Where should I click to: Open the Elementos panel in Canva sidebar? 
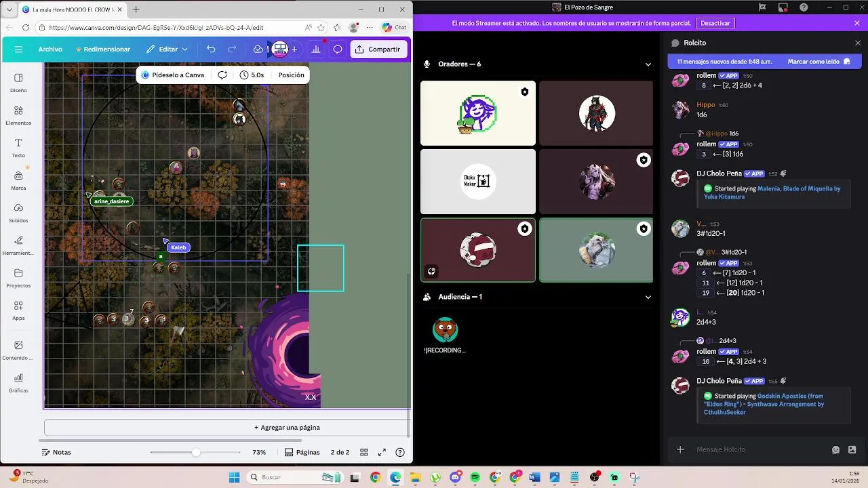[18, 115]
